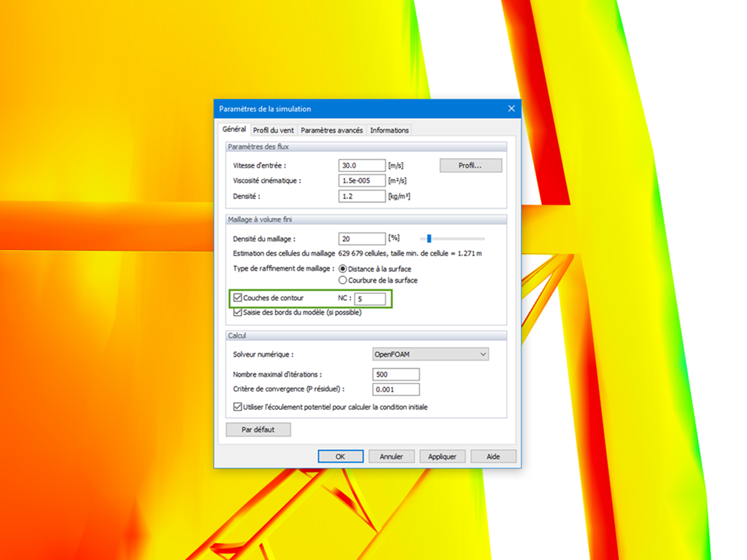
Task: Click the Vitesse d'entrée input field
Action: coord(361,165)
